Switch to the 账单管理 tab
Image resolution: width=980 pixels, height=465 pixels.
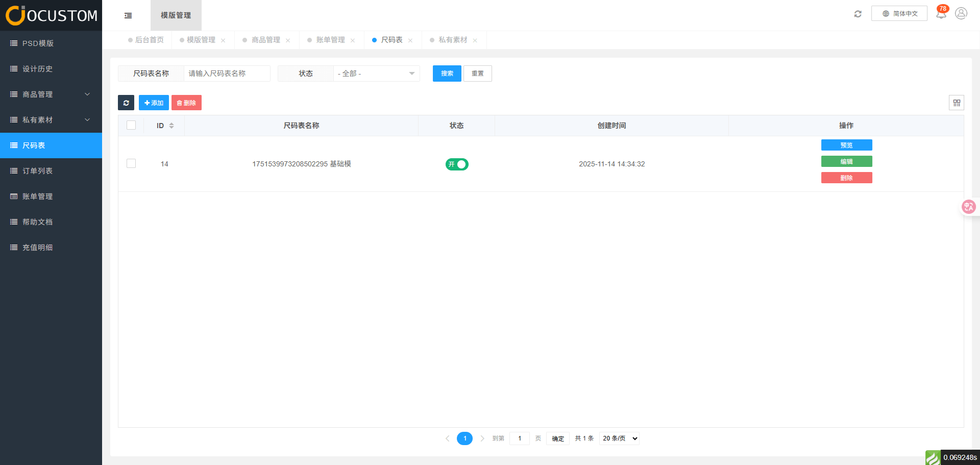[x=330, y=40]
